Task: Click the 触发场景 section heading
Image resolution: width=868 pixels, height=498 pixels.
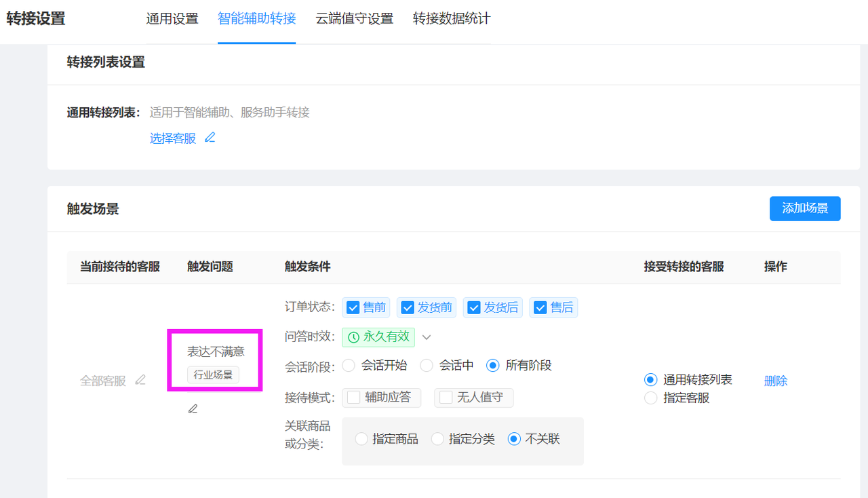Action: tap(93, 209)
